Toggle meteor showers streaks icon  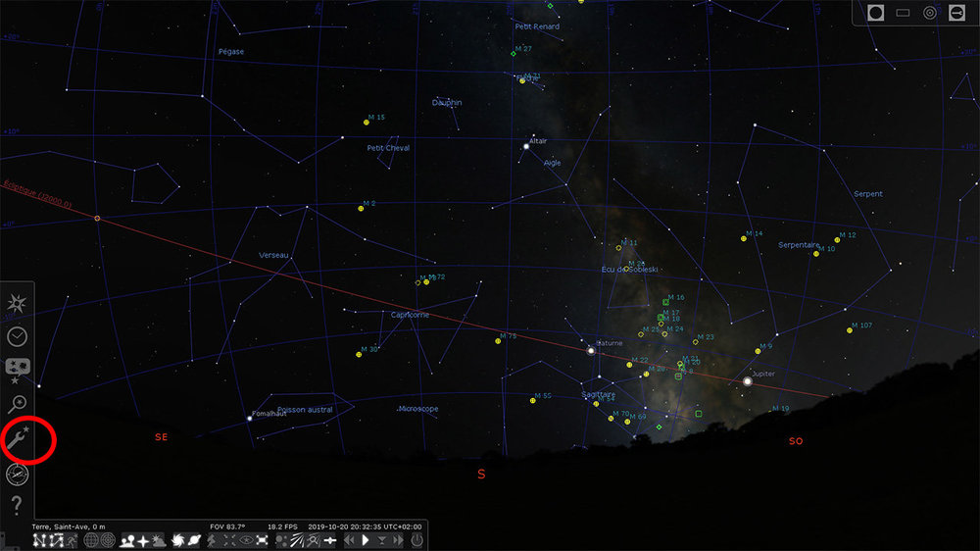(x=298, y=540)
